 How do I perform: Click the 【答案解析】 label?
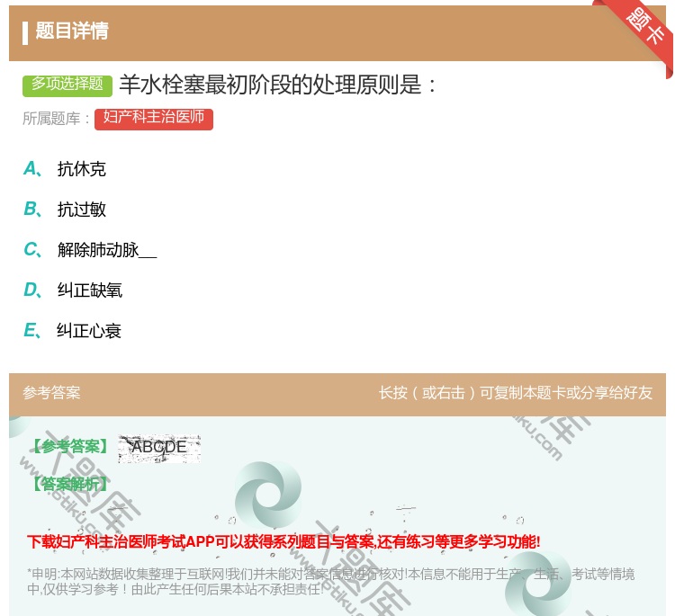pyautogui.click(x=70, y=484)
